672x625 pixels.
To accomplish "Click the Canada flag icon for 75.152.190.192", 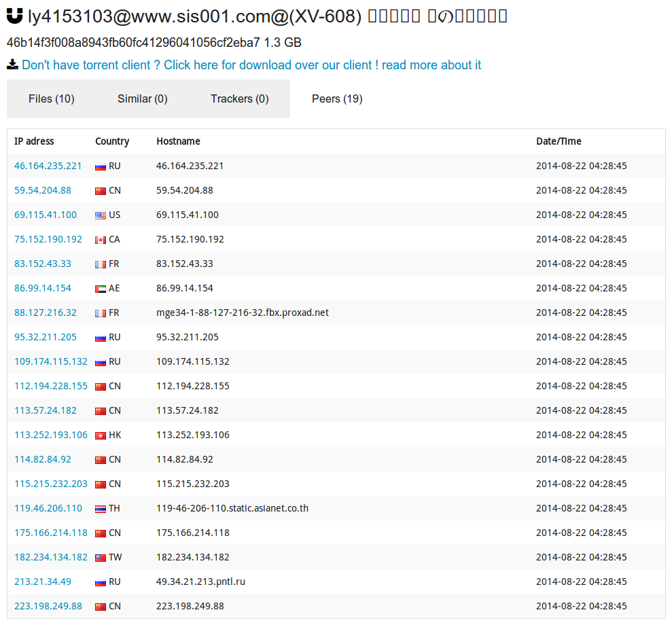I will click(101, 240).
